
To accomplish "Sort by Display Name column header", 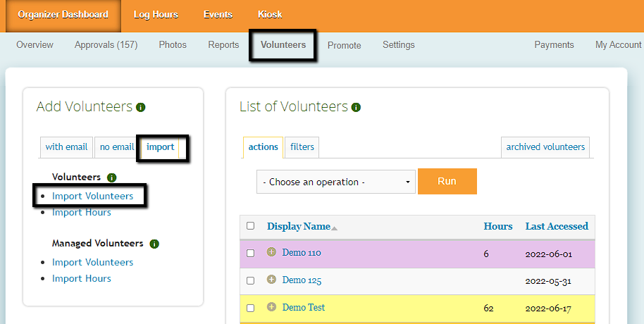I will point(299,226).
